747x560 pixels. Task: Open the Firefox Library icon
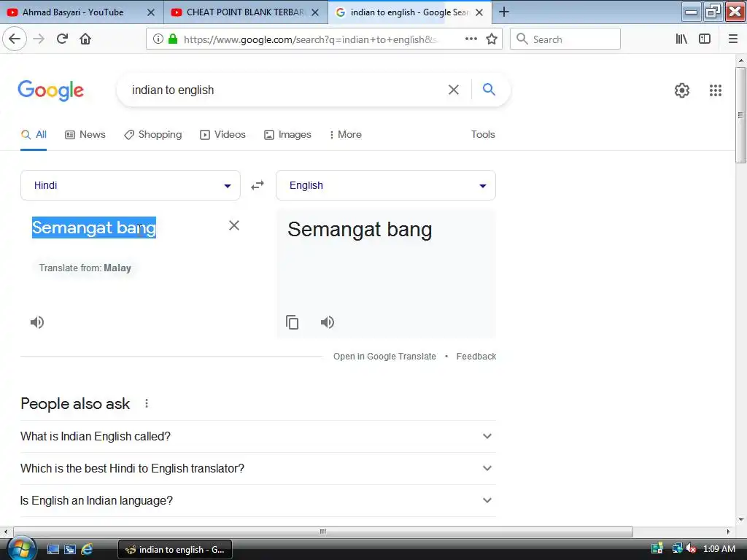681,39
